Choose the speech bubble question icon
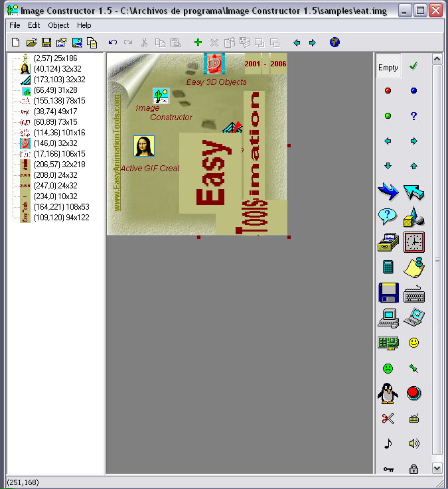Viewport: 448px width, 489px height. [x=388, y=216]
